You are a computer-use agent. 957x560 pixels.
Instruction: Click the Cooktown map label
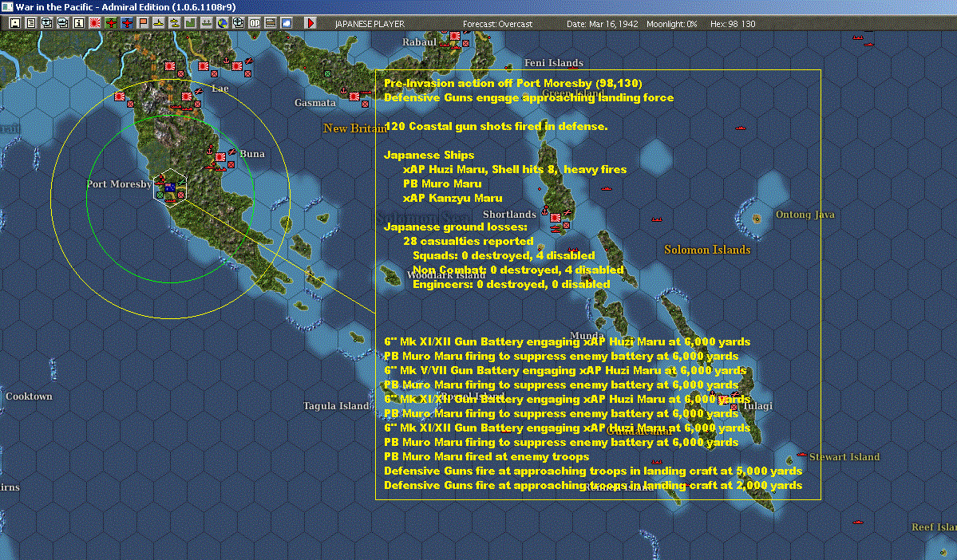tap(29, 396)
